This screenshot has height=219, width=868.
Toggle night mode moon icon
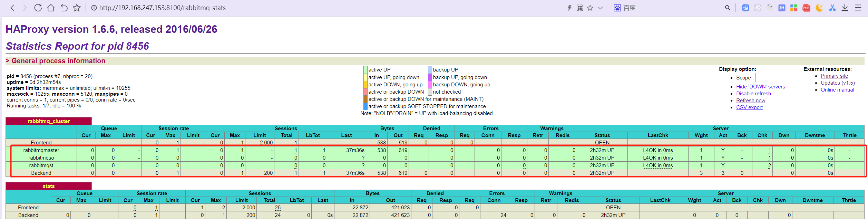(x=819, y=8)
